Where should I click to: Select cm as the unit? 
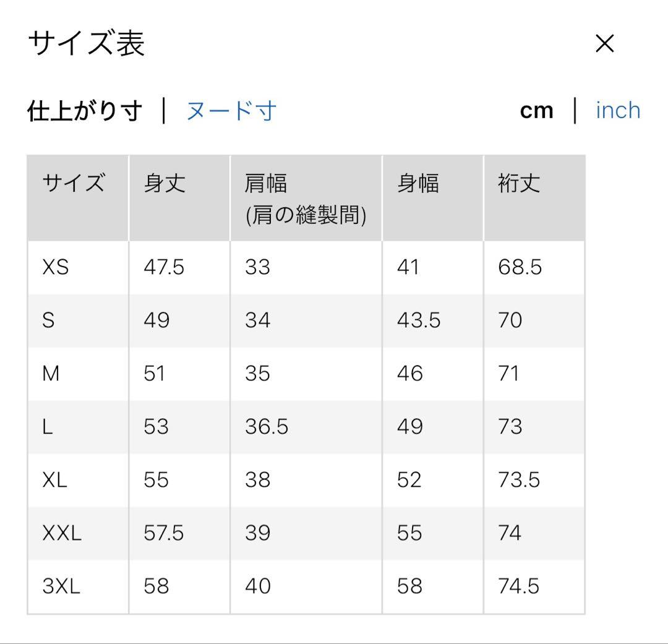537,111
